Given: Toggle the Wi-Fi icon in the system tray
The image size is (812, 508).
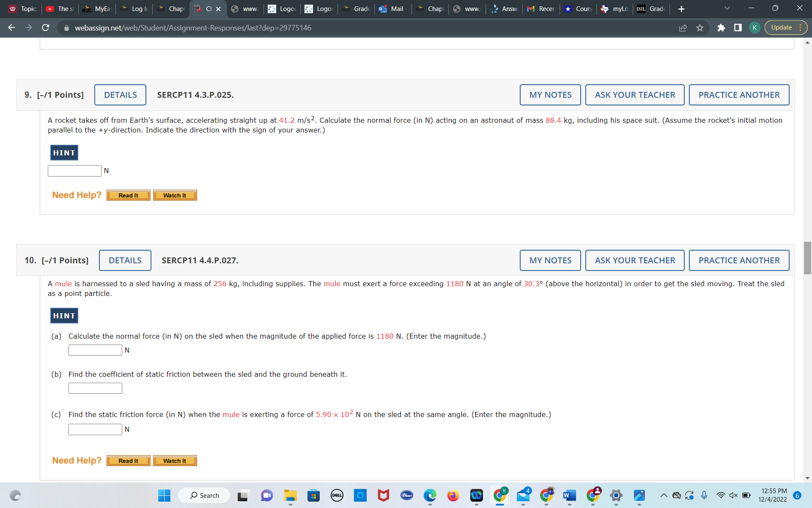Looking at the screenshot, I should 721,495.
